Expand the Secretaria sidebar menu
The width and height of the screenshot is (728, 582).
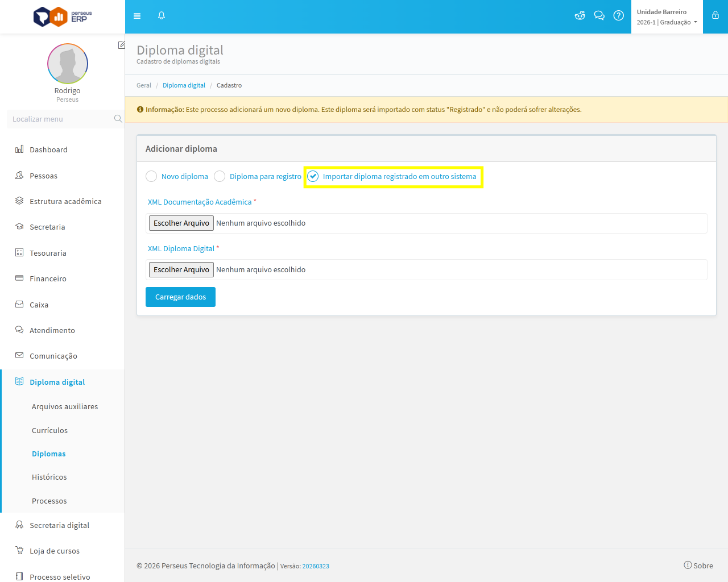point(47,227)
